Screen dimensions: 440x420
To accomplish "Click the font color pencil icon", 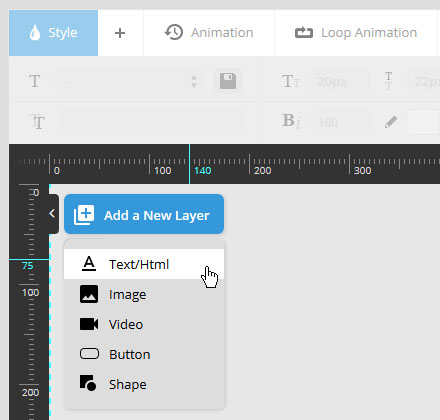I will click(391, 122).
